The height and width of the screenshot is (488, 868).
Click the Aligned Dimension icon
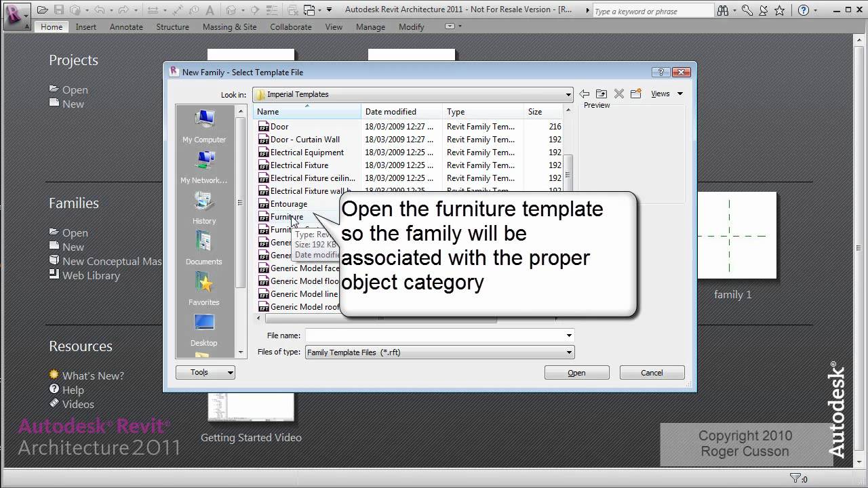click(x=178, y=10)
